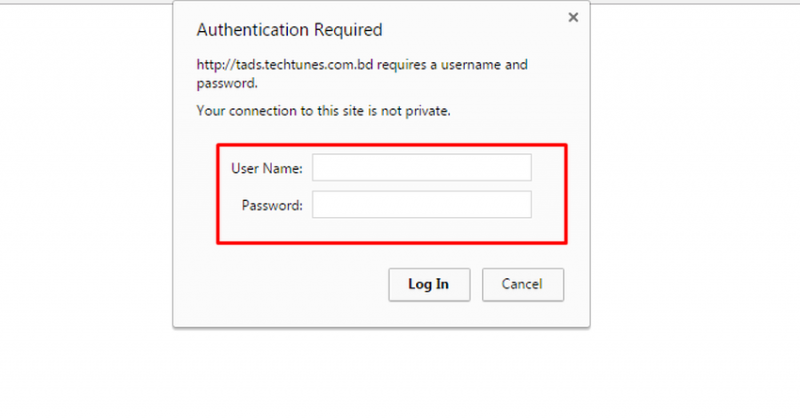
Task: Click the Password label
Action: point(272,205)
